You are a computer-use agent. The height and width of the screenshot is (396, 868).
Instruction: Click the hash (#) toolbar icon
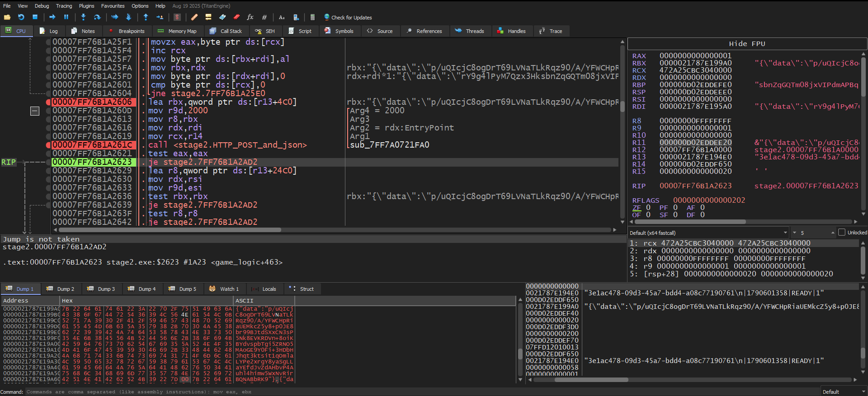tap(264, 17)
